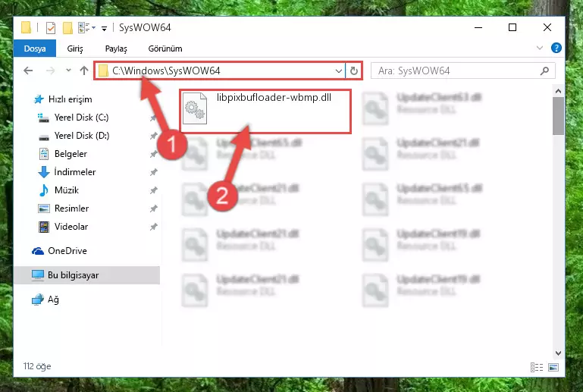Viewport: 583px width, 392px height.
Task: Click the vertical scrollbar thumb
Action: (x=558, y=116)
